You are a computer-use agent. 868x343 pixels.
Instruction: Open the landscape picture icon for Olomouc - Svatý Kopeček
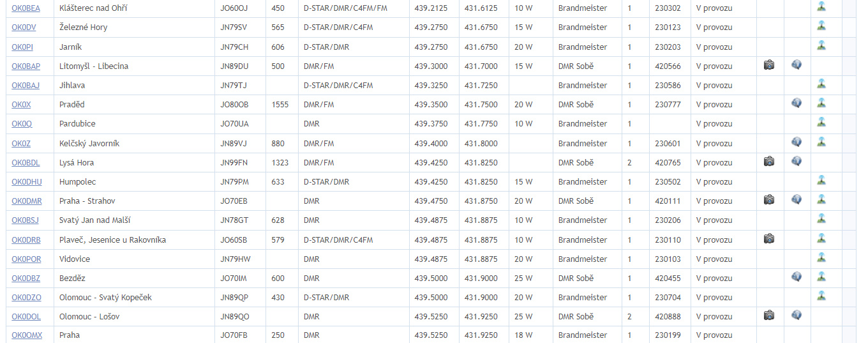(821, 296)
